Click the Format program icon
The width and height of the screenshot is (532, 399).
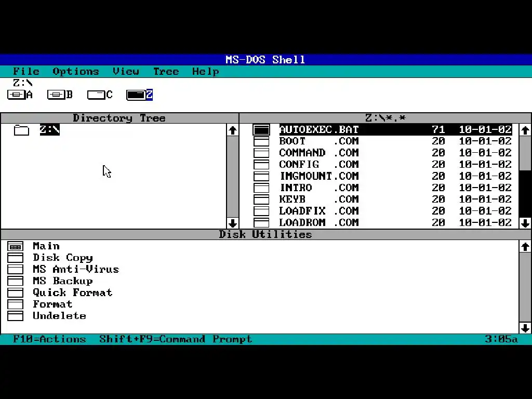pyautogui.click(x=15, y=304)
